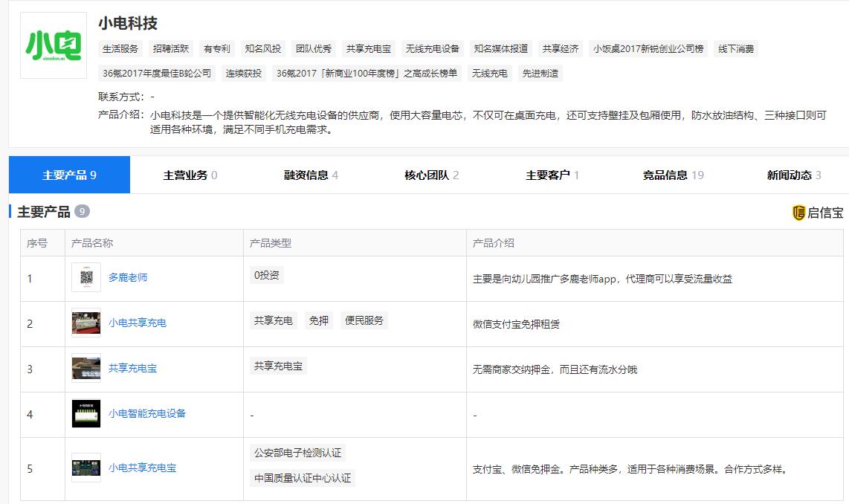Click the 先进制造 tag
Image resolution: width=849 pixels, height=504 pixels.
pos(540,73)
